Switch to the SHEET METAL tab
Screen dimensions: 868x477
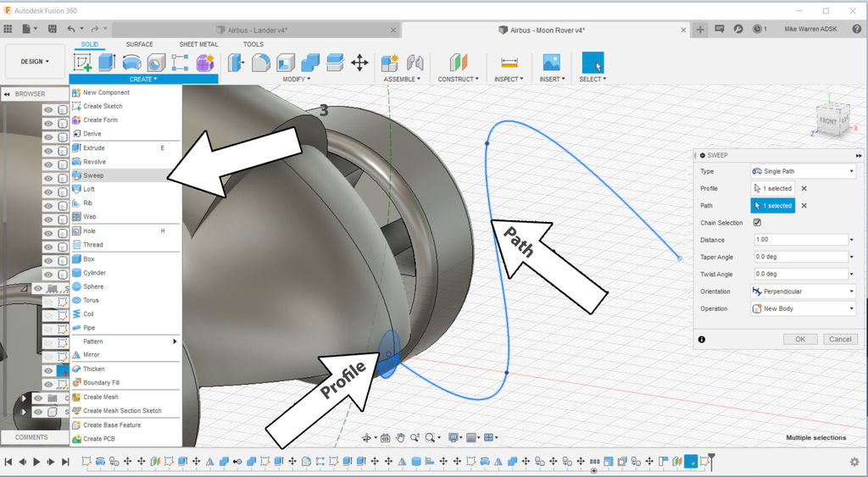[198, 44]
